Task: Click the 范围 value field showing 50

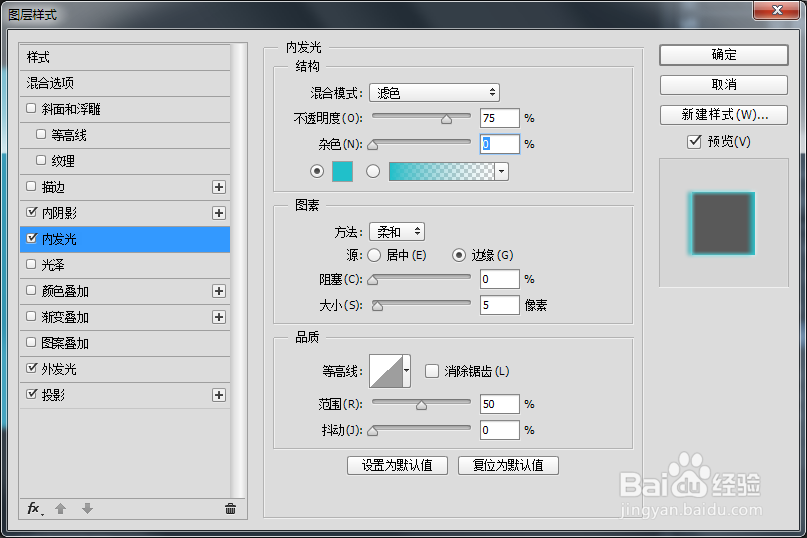Action: [x=500, y=404]
